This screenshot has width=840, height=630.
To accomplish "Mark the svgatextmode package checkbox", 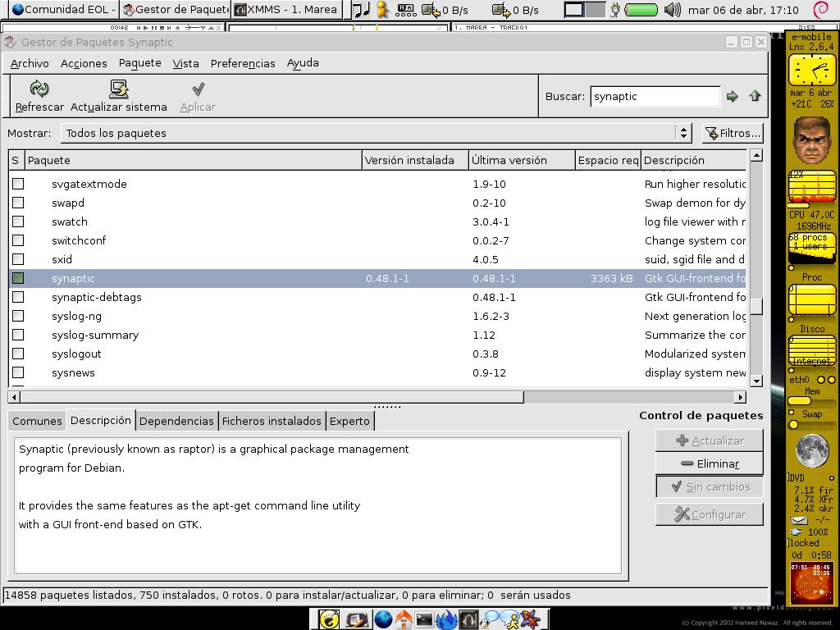I will (x=18, y=184).
